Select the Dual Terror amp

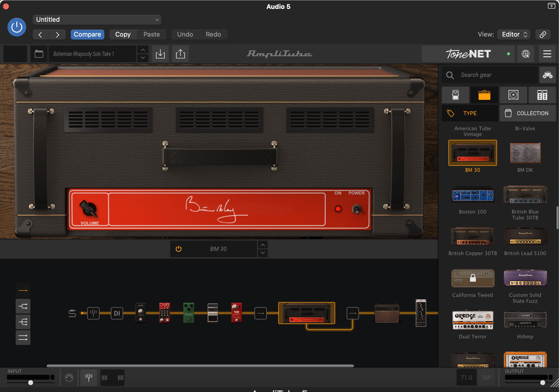click(x=473, y=320)
